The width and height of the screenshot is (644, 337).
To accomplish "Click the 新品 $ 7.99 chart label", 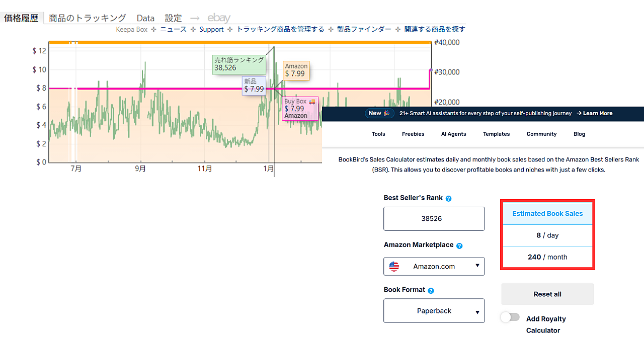I will (254, 85).
